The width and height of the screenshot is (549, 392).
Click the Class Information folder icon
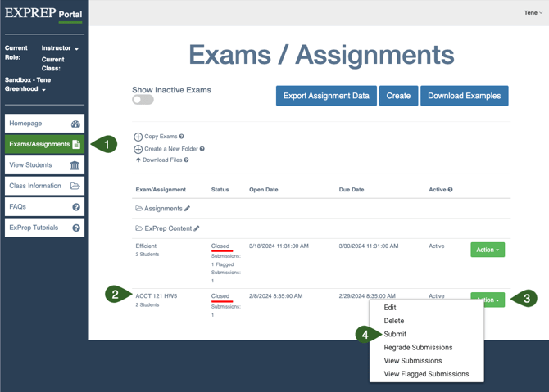pos(75,186)
